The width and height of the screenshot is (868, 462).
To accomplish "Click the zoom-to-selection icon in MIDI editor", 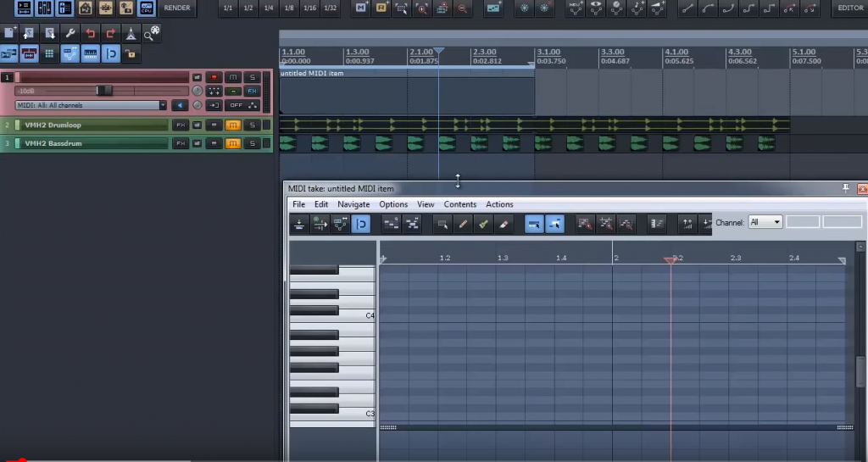I will click(x=584, y=224).
